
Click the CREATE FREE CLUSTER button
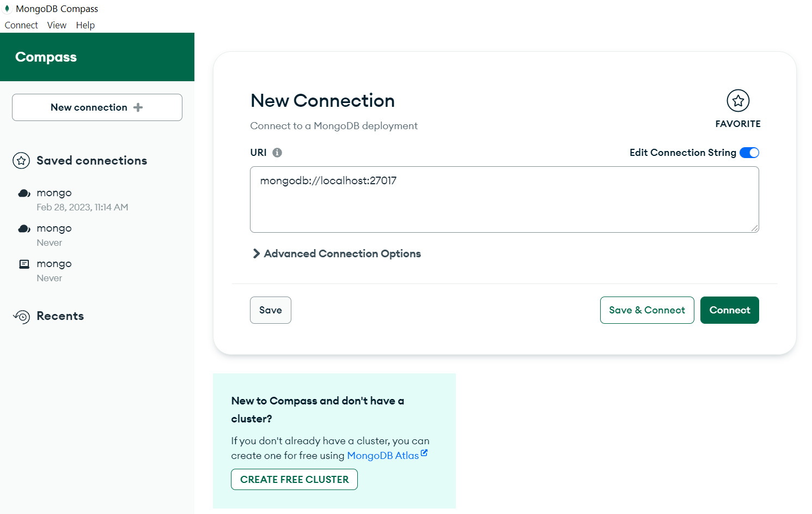[294, 480]
